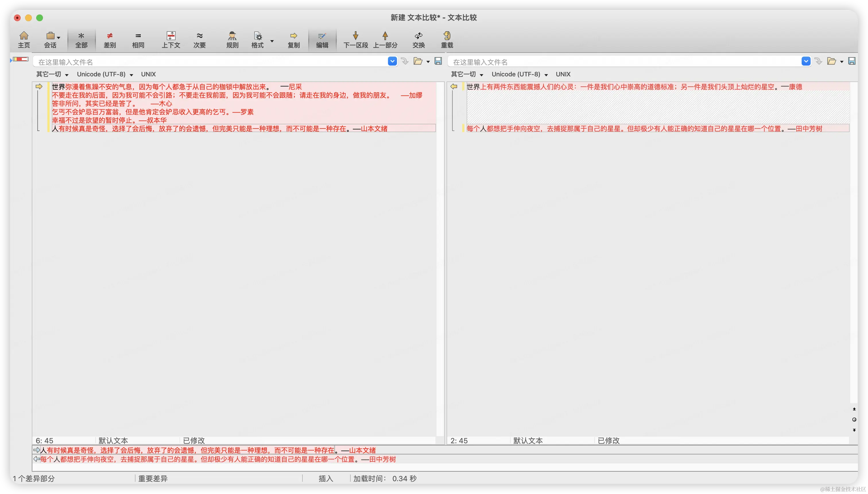Toggle the 编辑 edit mode button

[322, 39]
